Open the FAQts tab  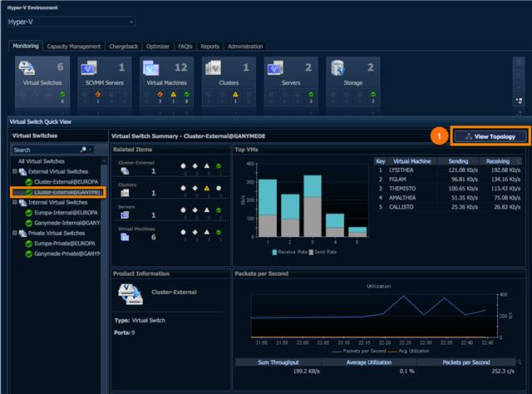coord(185,47)
